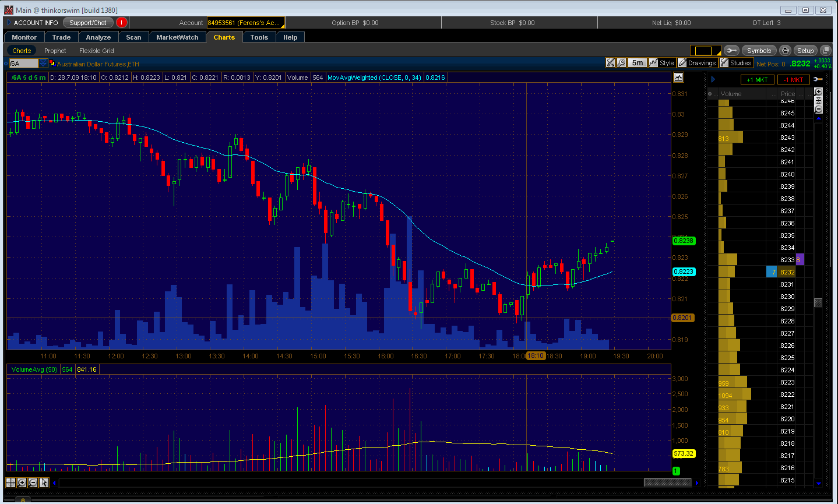
Task: Expand the ladder panel blue triangle
Action: pyautogui.click(x=713, y=79)
